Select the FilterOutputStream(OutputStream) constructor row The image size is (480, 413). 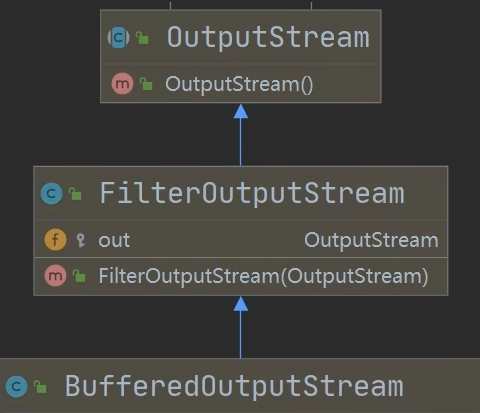[241, 276]
